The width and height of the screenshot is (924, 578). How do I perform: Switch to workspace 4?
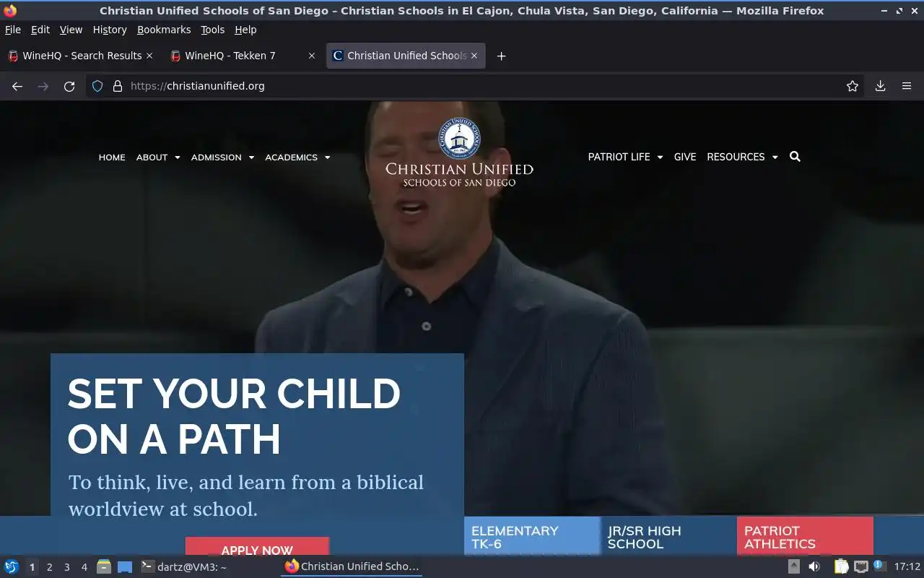[84, 567]
